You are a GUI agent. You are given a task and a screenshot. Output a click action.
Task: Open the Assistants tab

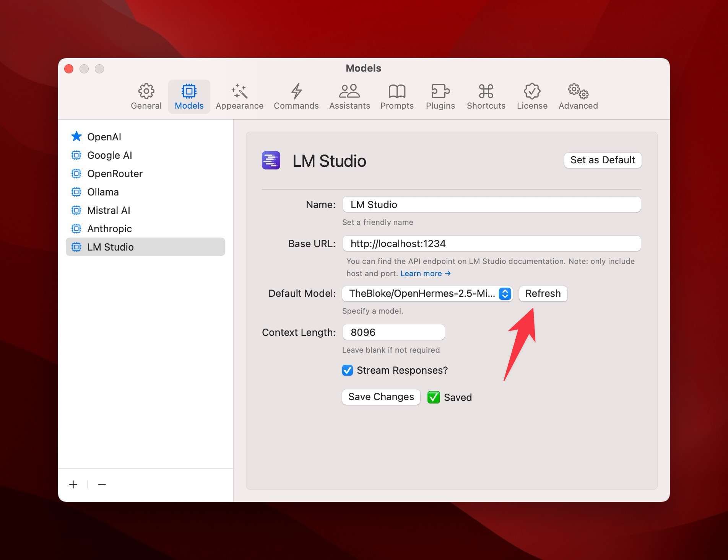[x=349, y=97]
